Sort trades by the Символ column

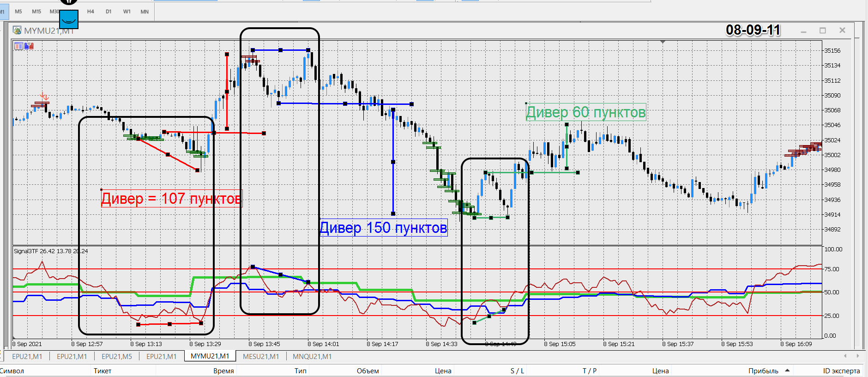click(12, 371)
